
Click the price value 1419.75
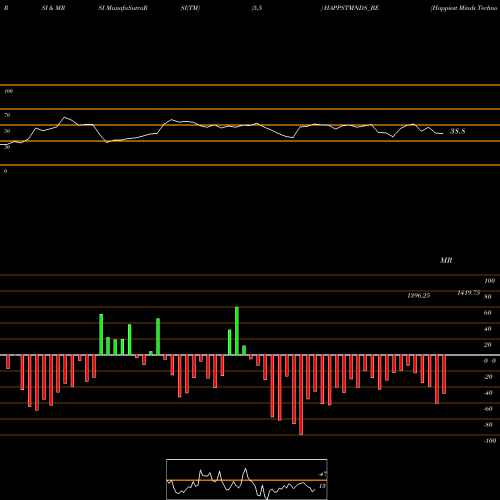pos(469,293)
